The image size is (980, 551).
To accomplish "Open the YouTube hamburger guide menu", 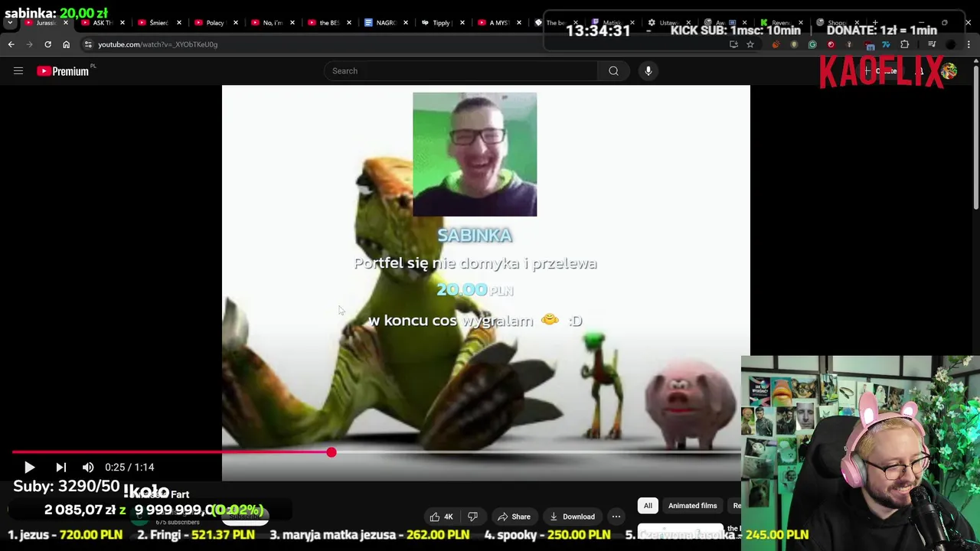I will tap(18, 71).
